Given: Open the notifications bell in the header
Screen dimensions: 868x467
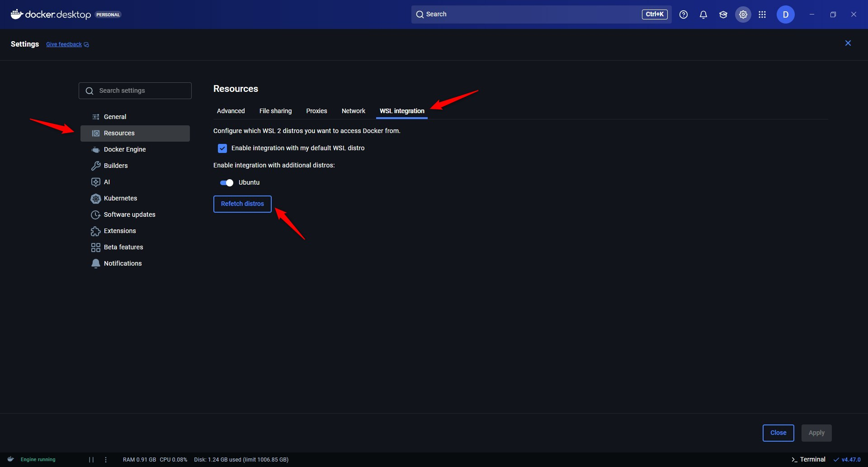Looking at the screenshot, I should (x=703, y=14).
